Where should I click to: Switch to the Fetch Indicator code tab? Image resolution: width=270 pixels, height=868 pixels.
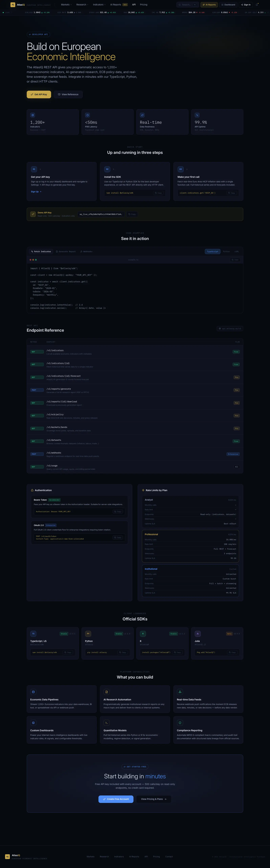[41, 251]
